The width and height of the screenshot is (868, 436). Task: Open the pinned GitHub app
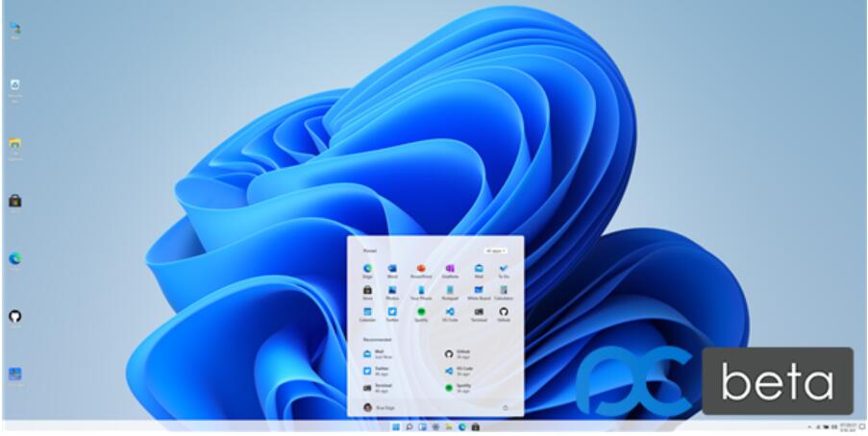(x=503, y=315)
